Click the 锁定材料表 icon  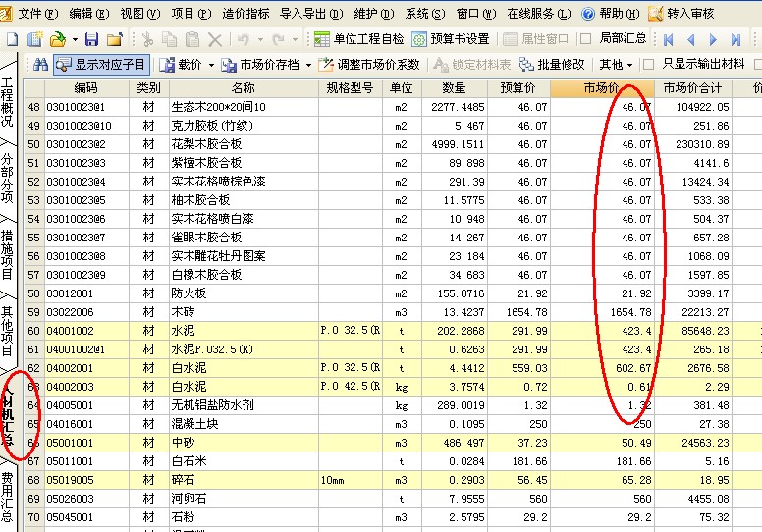click(x=441, y=64)
